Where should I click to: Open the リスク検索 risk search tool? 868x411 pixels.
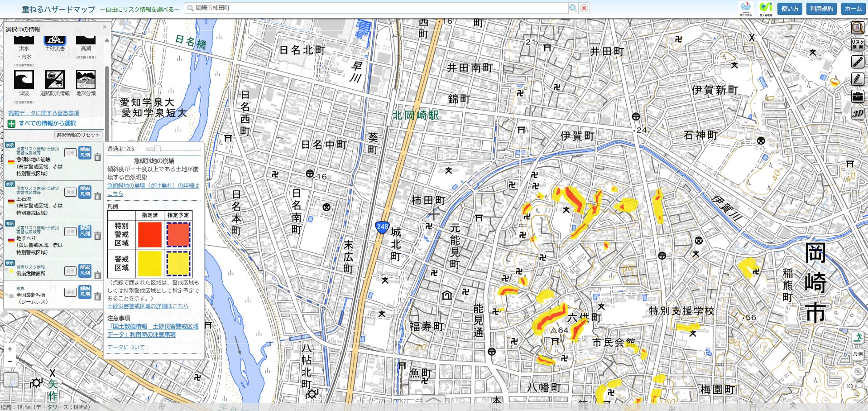click(x=857, y=44)
